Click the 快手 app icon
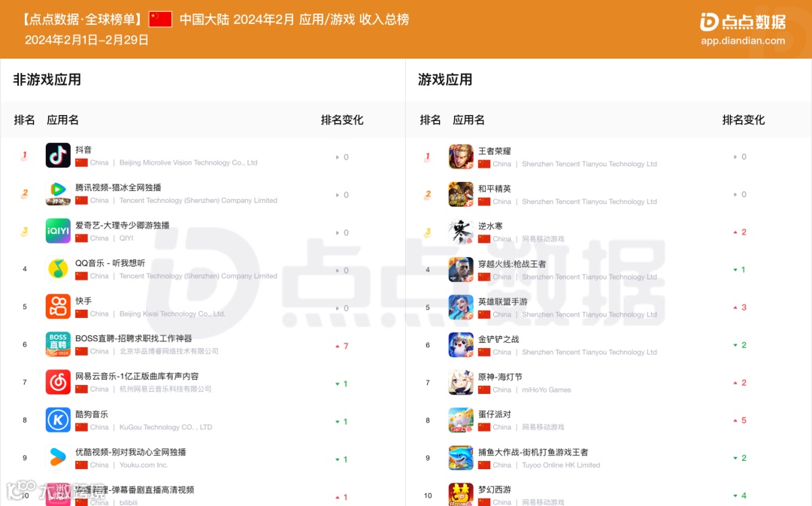 tap(58, 307)
